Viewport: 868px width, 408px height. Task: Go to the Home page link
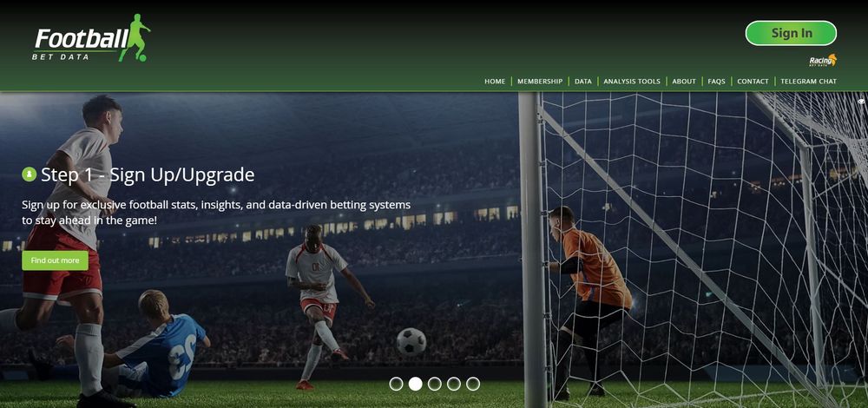pos(495,82)
